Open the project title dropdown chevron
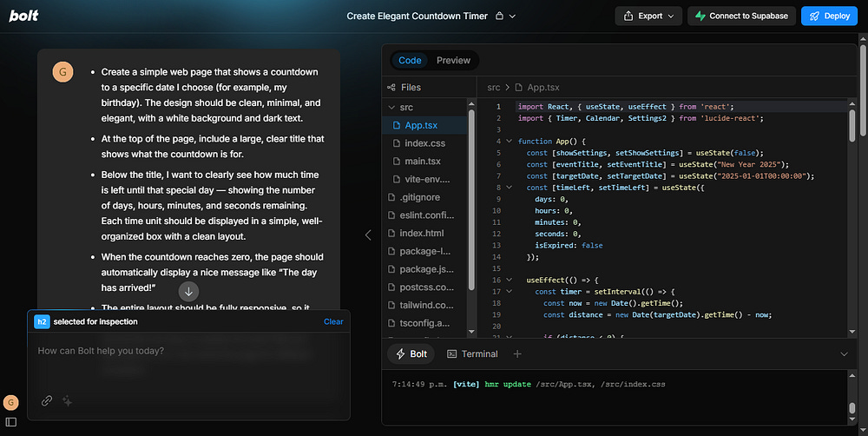The width and height of the screenshot is (868, 436). point(513,16)
